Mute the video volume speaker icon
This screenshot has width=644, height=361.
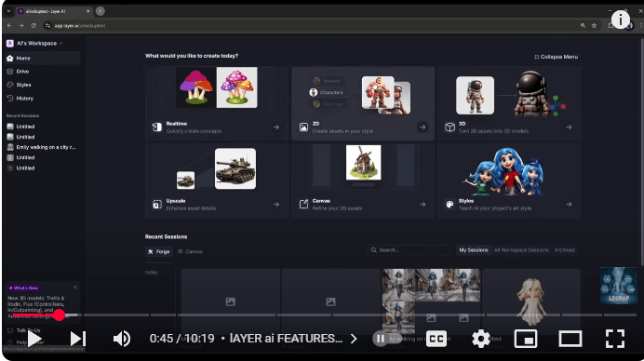122,339
